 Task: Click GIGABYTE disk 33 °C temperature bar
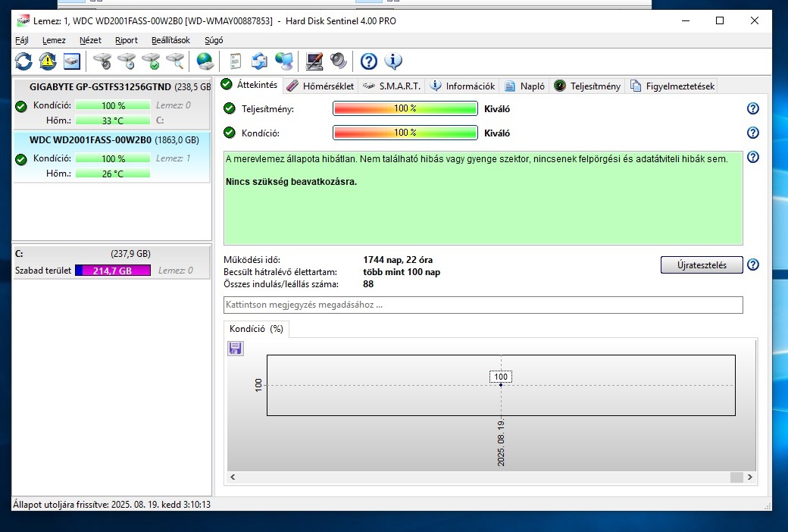click(x=113, y=120)
